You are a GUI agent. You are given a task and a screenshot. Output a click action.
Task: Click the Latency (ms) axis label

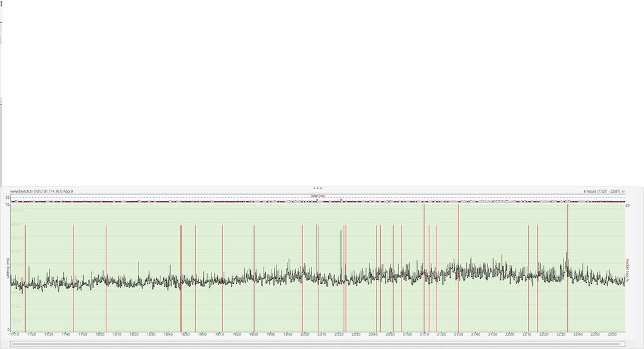[x=8, y=268]
